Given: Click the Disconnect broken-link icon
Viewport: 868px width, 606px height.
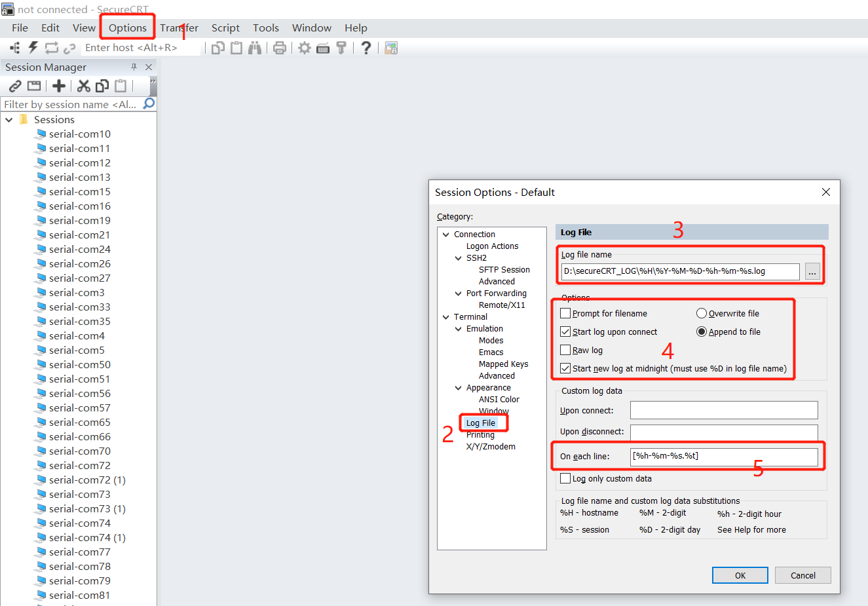Looking at the screenshot, I should click(x=69, y=48).
